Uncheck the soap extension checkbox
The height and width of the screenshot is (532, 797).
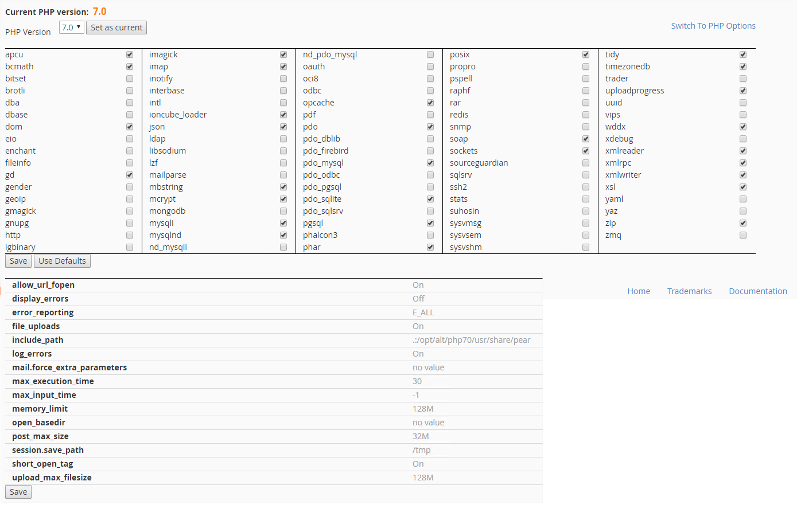[x=586, y=139]
